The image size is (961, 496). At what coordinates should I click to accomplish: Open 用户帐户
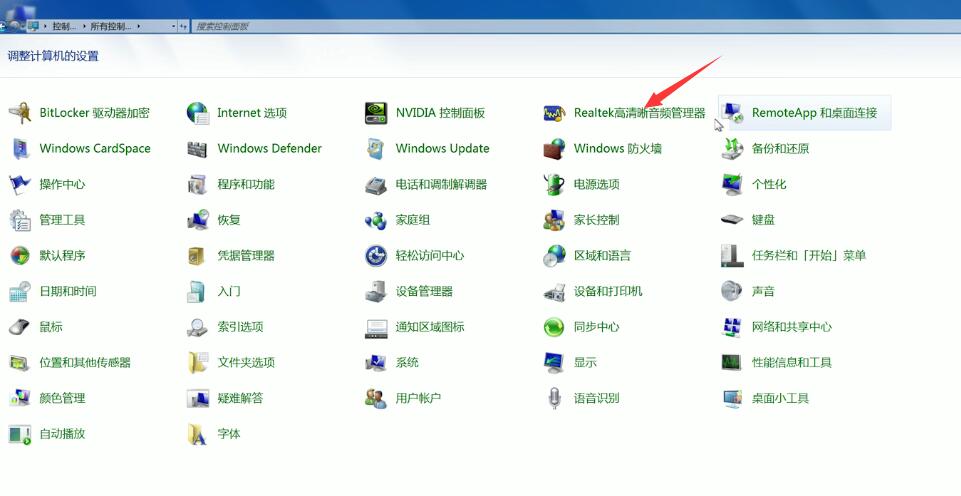click(x=403, y=398)
